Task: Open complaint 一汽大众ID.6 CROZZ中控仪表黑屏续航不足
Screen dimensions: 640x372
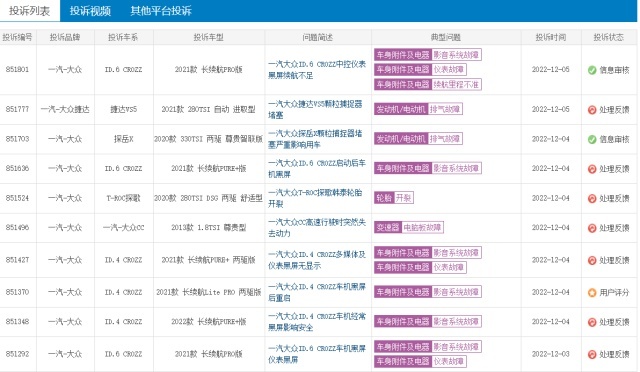Action: [317, 69]
